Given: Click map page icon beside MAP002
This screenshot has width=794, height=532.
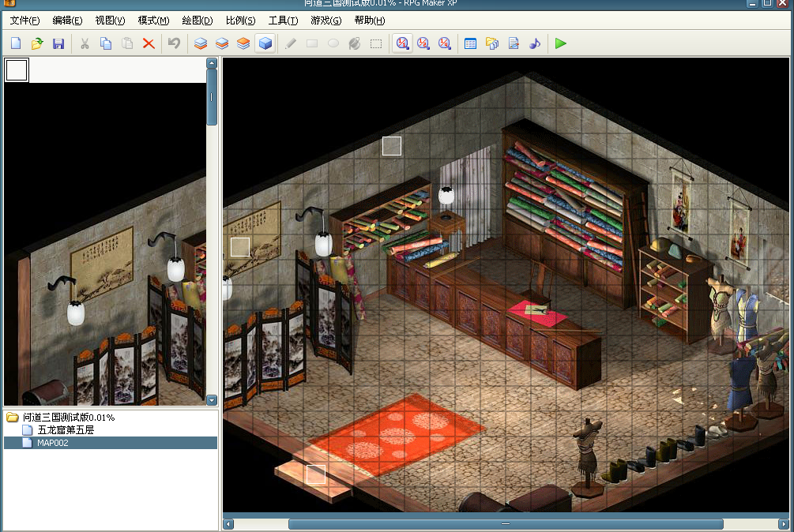Looking at the screenshot, I should [x=28, y=443].
